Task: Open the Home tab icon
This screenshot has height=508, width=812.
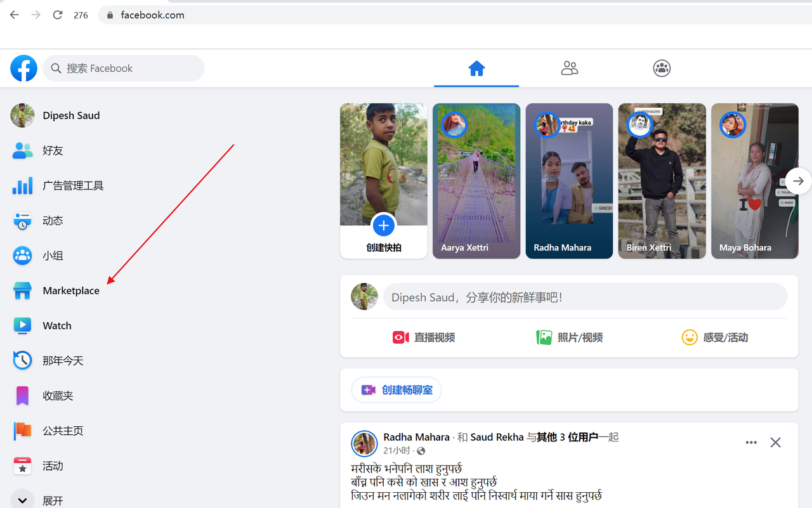Action: click(x=476, y=68)
